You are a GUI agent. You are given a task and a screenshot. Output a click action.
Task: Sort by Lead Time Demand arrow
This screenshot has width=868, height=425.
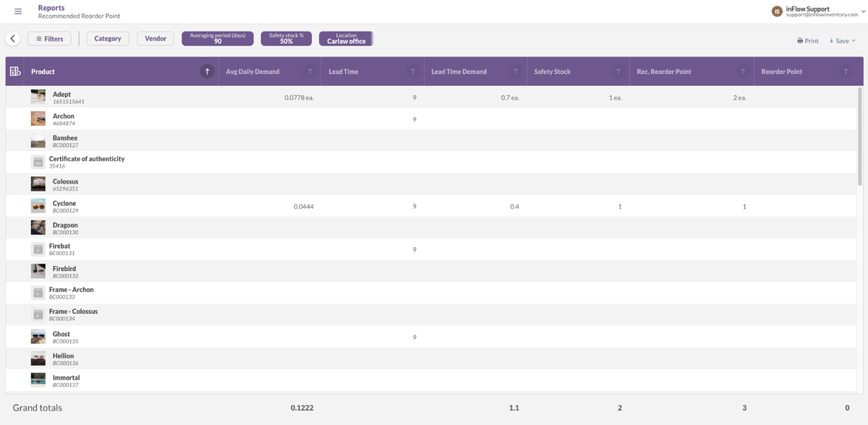click(515, 72)
